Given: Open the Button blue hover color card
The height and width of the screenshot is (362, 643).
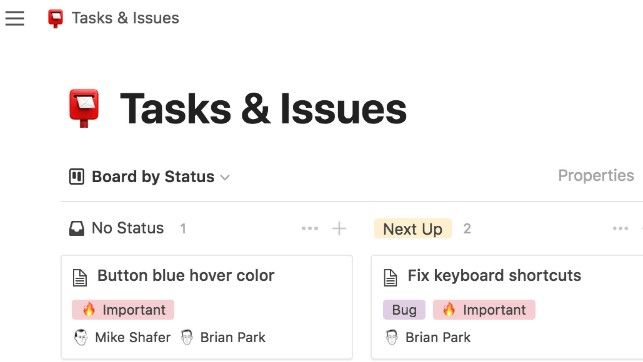Looking at the screenshot, I should tap(207, 307).
